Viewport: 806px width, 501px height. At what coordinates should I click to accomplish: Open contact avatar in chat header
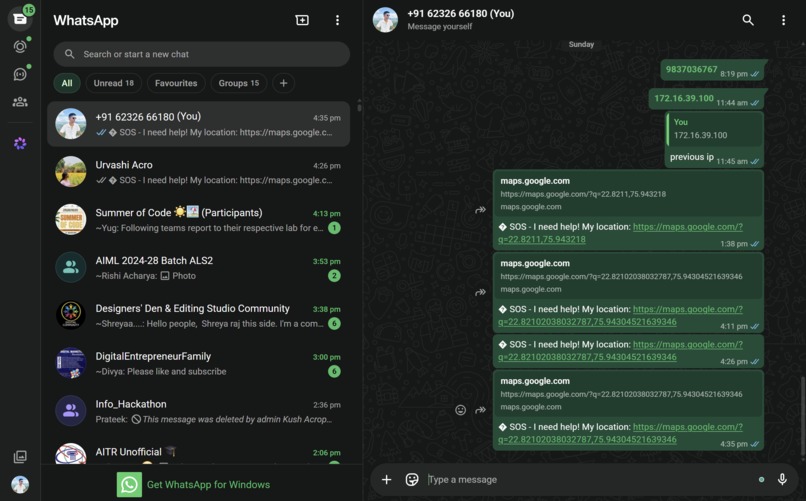pos(385,20)
